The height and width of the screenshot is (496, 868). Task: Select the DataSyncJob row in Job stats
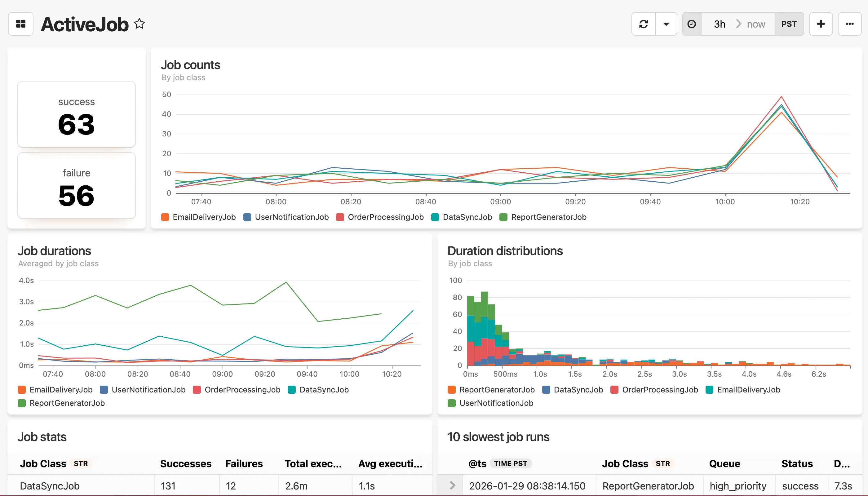pos(50,485)
